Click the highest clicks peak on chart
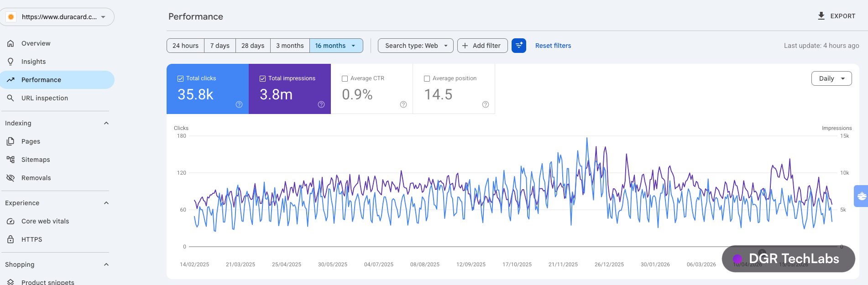Screen dimensions: 868x285 point(587,138)
